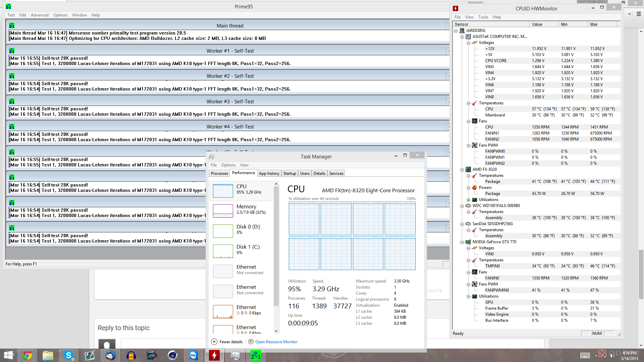Collapse the SanDisk SDSSDHP256G node
Screen dimensions: 644x362
click(x=462, y=224)
